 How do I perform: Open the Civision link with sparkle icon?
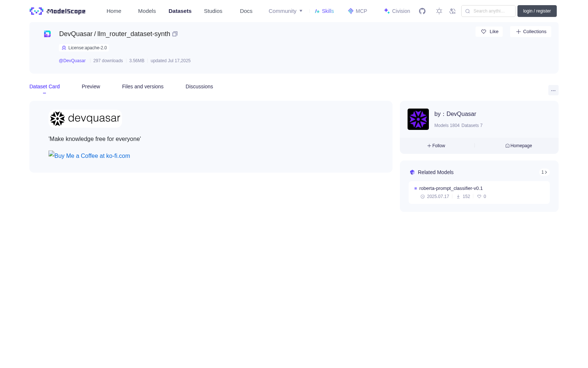[397, 11]
